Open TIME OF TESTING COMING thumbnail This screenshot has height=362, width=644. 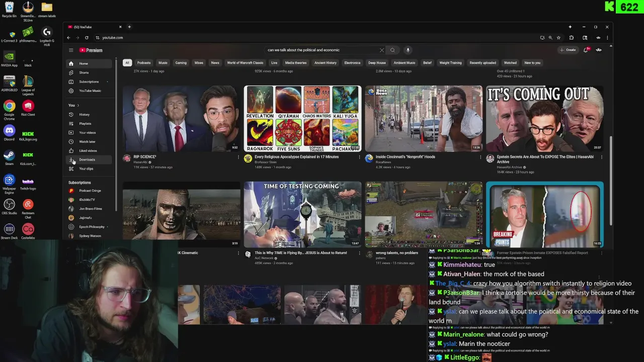(302, 215)
